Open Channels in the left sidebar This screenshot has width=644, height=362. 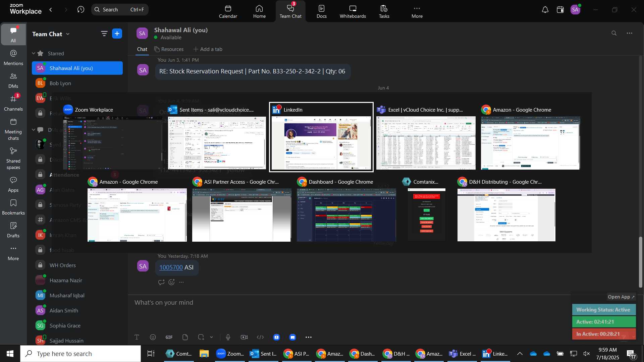[13, 103]
